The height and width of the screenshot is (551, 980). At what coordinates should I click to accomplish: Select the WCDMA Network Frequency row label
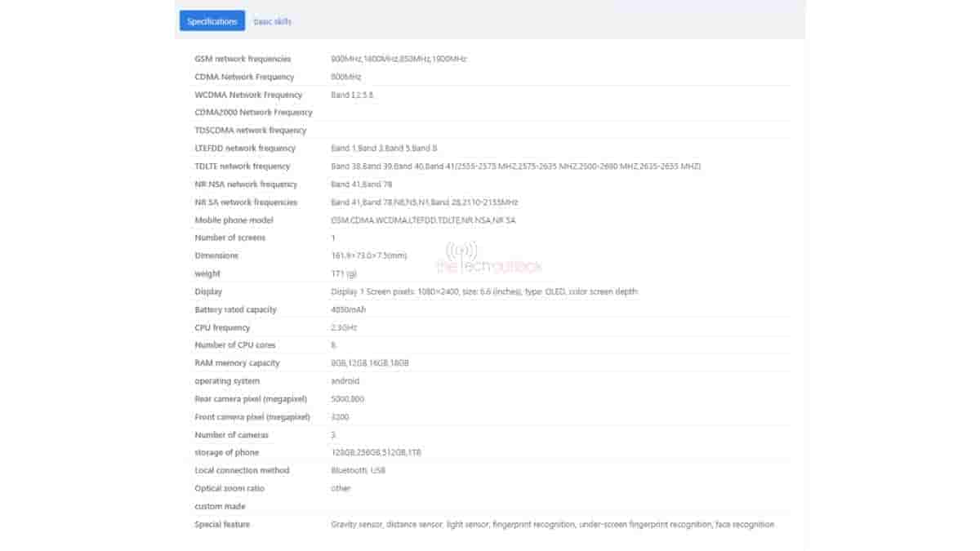point(248,95)
